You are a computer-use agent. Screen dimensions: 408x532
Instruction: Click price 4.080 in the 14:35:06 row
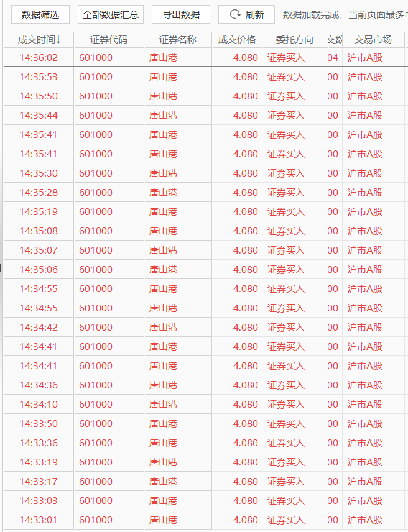point(245,270)
